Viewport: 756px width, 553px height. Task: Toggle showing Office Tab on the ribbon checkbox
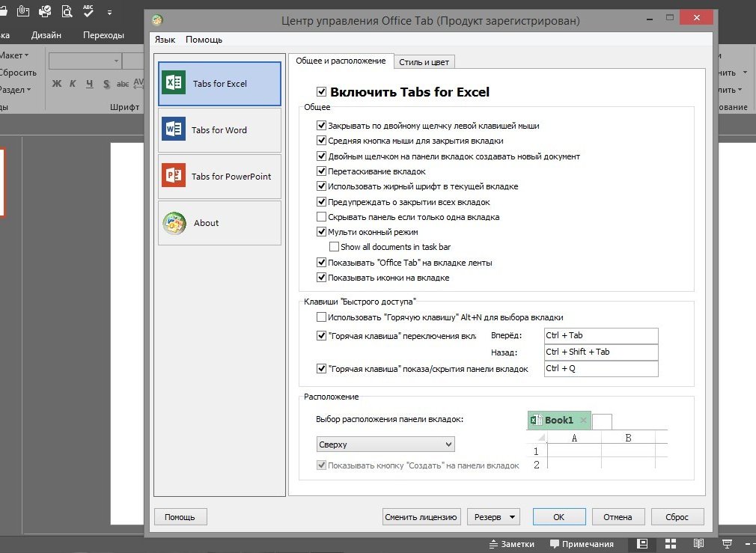pyautogui.click(x=322, y=262)
